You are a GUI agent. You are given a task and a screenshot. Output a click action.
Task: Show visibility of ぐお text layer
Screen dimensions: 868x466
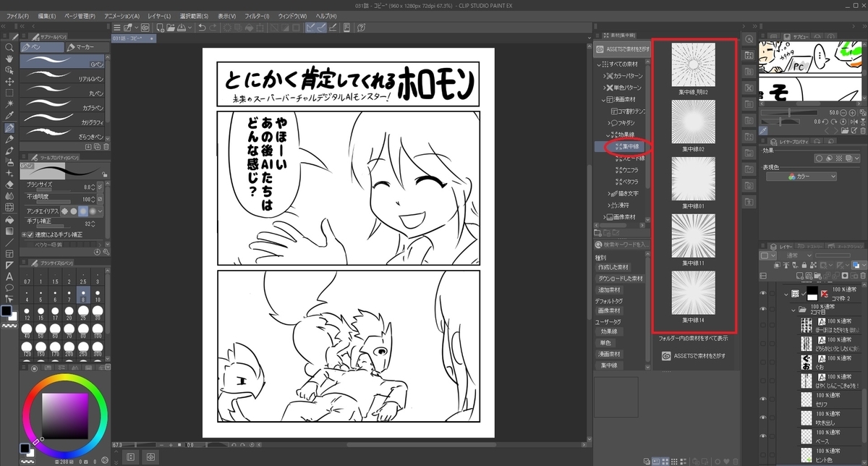(x=762, y=362)
